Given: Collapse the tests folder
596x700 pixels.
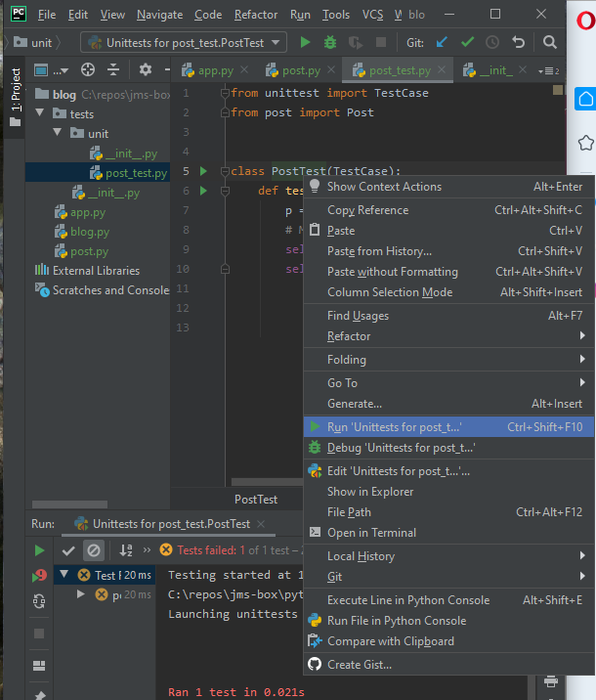Looking at the screenshot, I should [x=40, y=113].
